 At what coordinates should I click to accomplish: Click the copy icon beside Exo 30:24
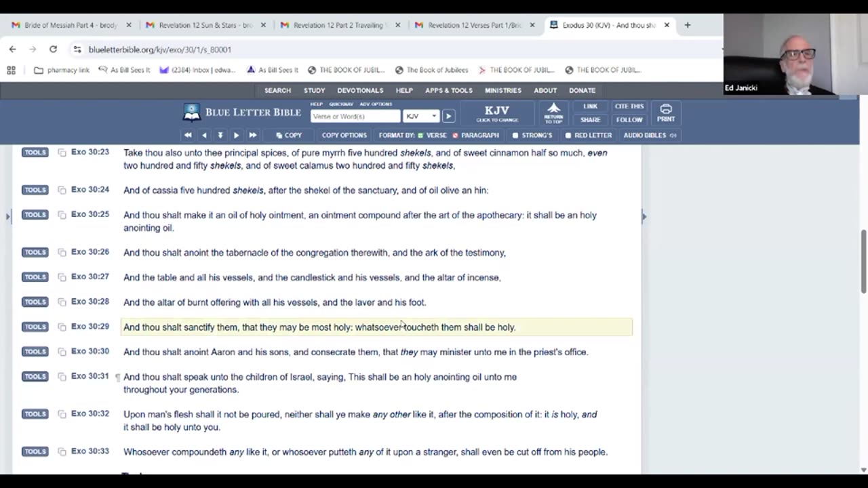pos(62,190)
